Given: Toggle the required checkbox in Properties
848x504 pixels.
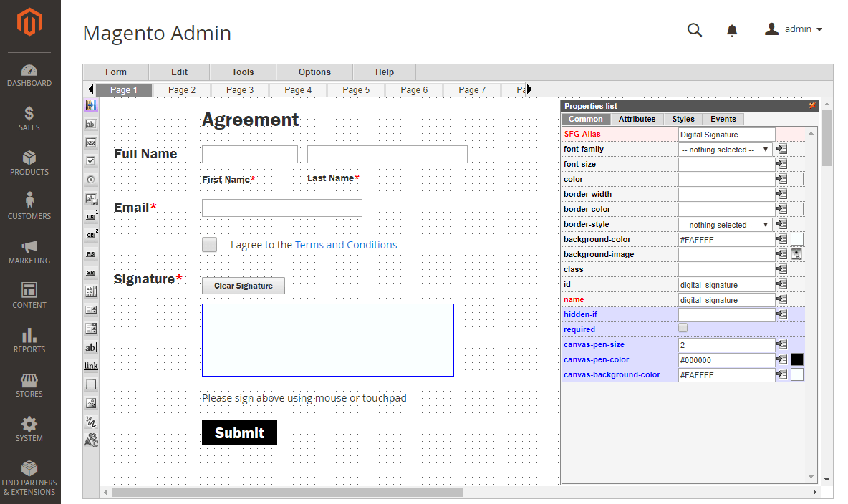Looking at the screenshot, I should coord(683,327).
